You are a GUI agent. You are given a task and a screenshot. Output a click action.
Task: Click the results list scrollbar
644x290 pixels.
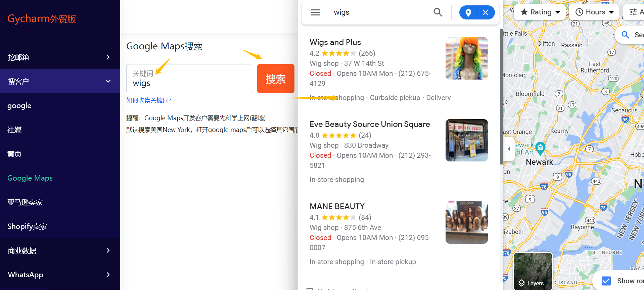(x=501, y=97)
